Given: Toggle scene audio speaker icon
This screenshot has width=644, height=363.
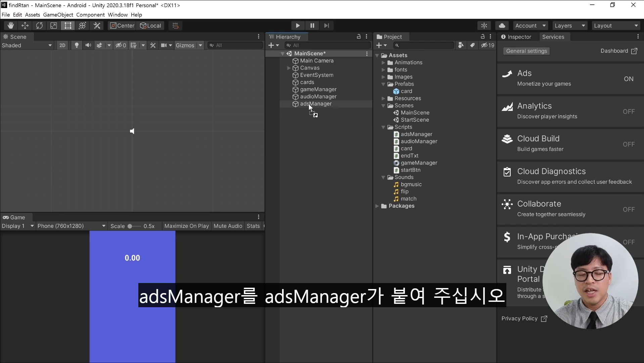Looking at the screenshot, I should [x=88, y=45].
